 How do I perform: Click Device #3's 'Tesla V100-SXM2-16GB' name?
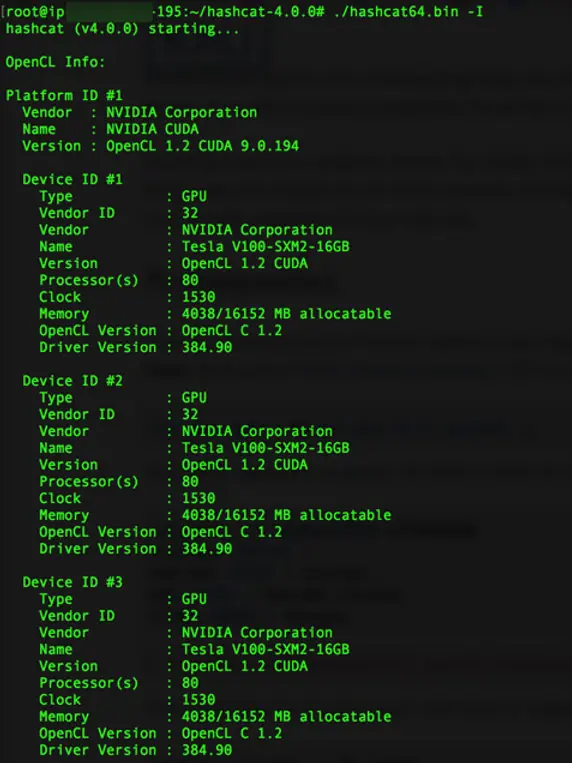pos(266,650)
